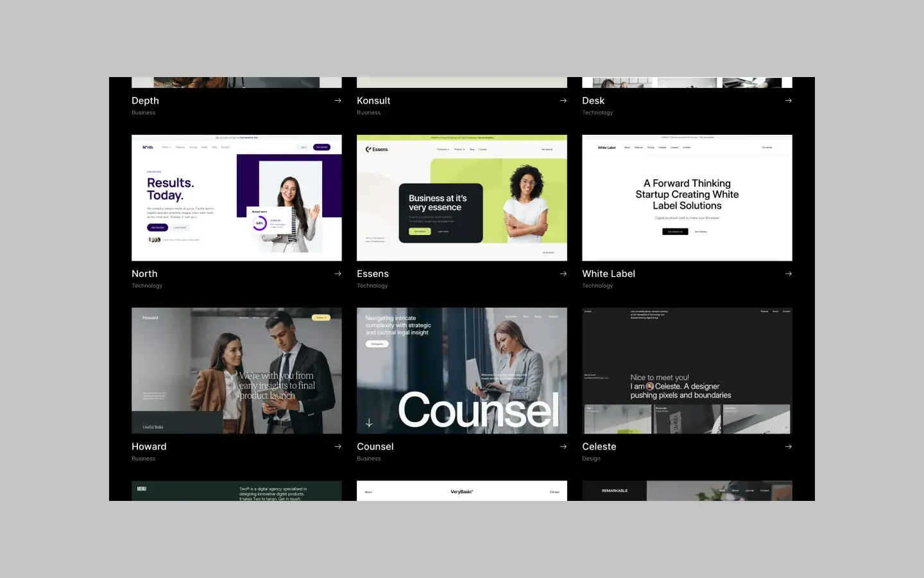Click the arrow icon next to Essens
This screenshot has width=924, height=578.
pos(563,274)
